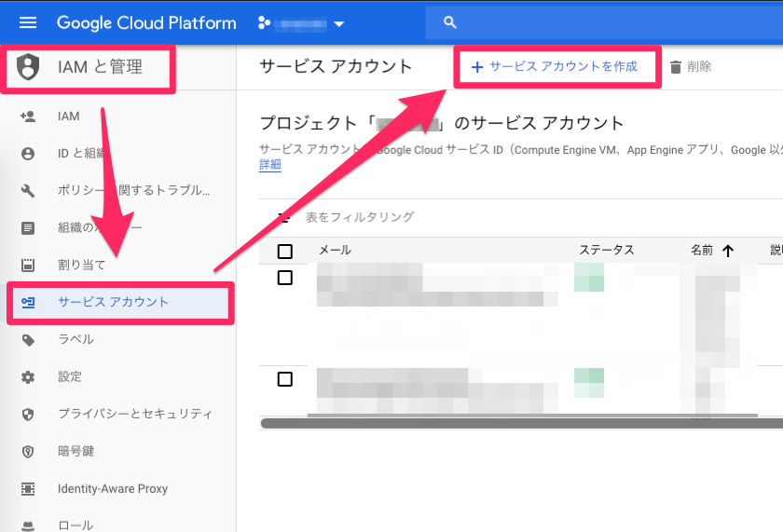Open 暗号鍵 in the sidebar
The height and width of the screenshot is (532, 783).
(x=76, y=451)
